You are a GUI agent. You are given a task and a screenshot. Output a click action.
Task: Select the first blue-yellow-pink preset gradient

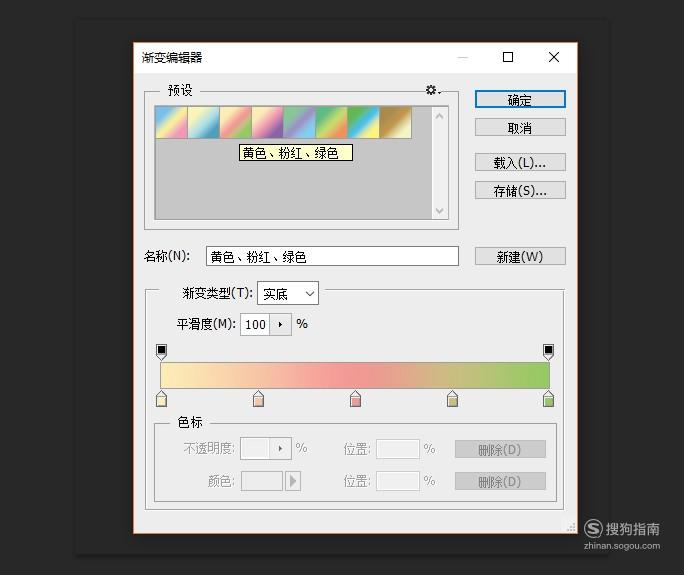[x=171, y=123]
